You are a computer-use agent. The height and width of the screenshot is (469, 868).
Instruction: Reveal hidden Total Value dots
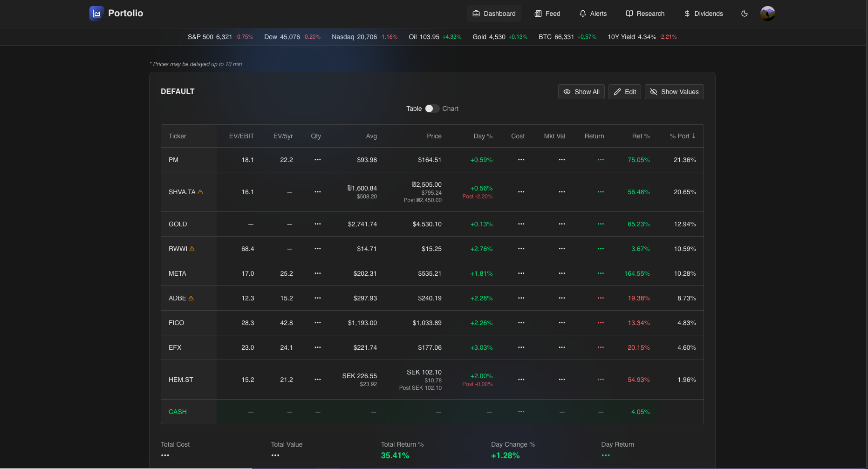275,455
